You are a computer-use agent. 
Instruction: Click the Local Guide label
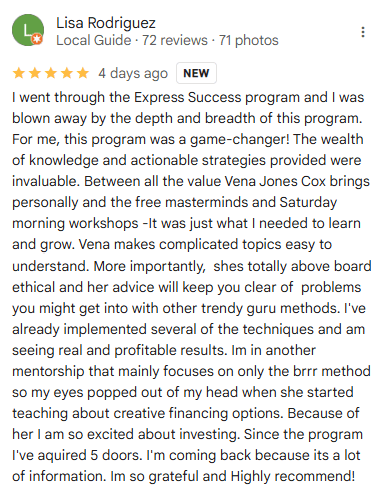point(94,40)
